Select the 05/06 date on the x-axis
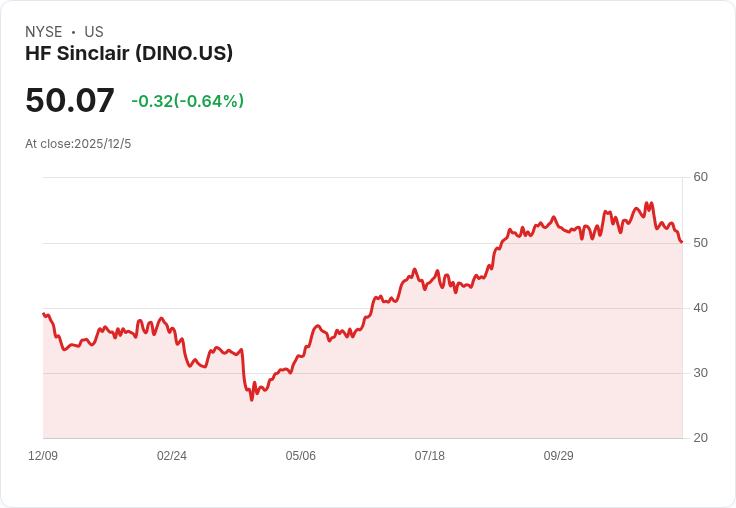Viewport: 736px width, 508px height. [x=301, y=456]
